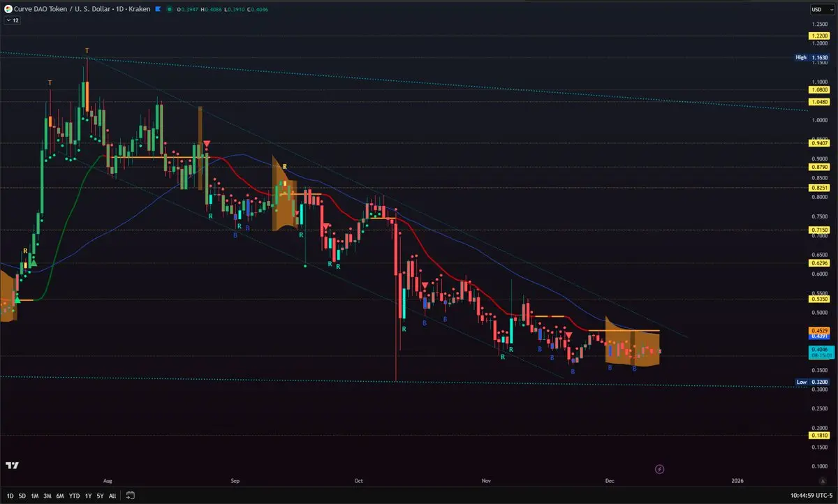Click the Oct label on the time axis

click(x=359, y=481)
